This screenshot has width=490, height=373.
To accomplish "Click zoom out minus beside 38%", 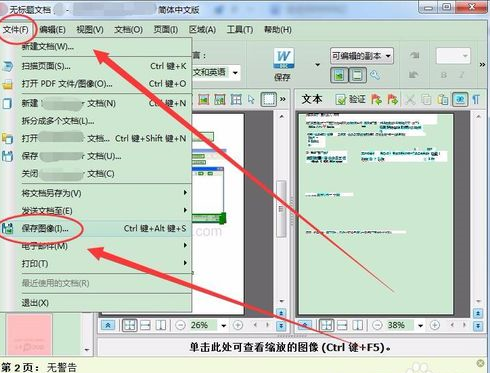I will 377,325.
